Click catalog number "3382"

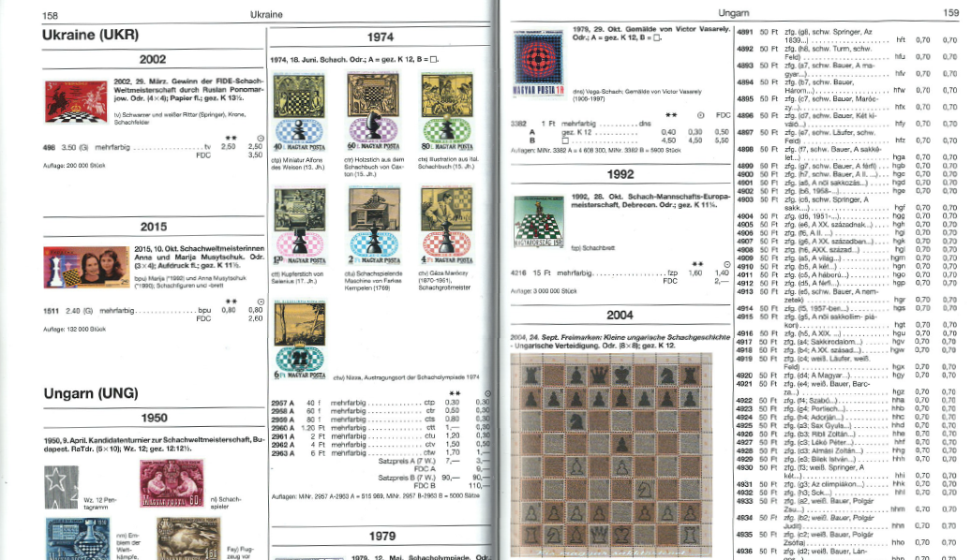pyautogui.click(x=519, y=124)
